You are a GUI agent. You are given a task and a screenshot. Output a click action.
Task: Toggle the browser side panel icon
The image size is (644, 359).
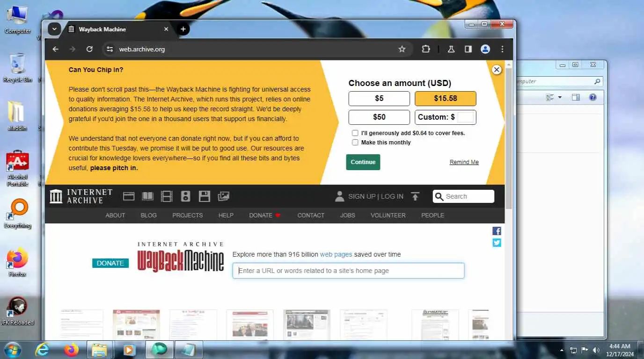[x=468, y=49]
